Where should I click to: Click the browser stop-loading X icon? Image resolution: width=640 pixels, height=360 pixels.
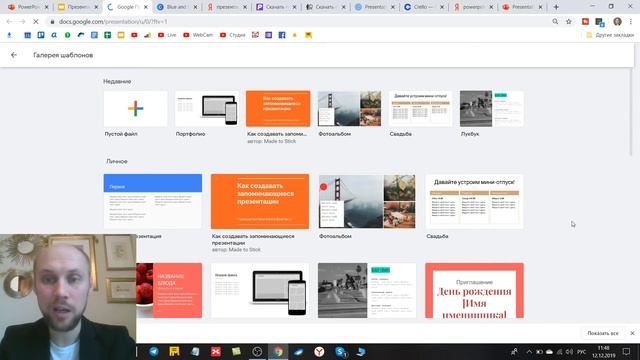pyautogui.click(x=36, y=22)
